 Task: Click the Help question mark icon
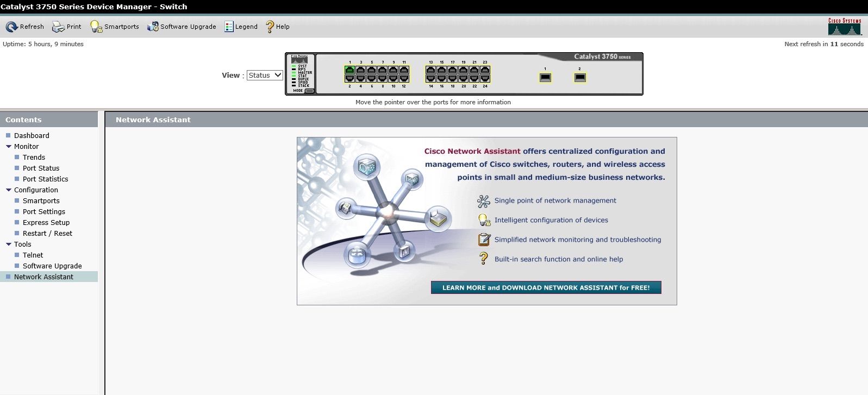coord(270,27)
